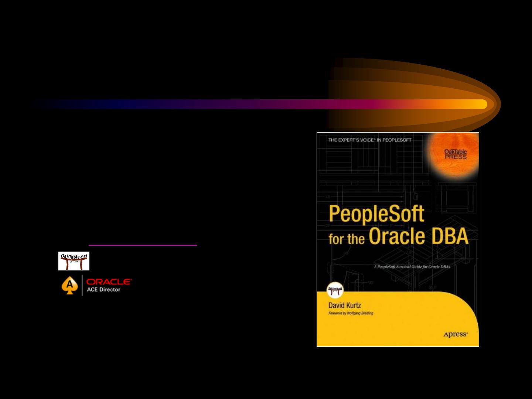The width and height of the screenshot is (532, 399).
Task: Select the red ORACLE wordmark
Action: point(109,282)
